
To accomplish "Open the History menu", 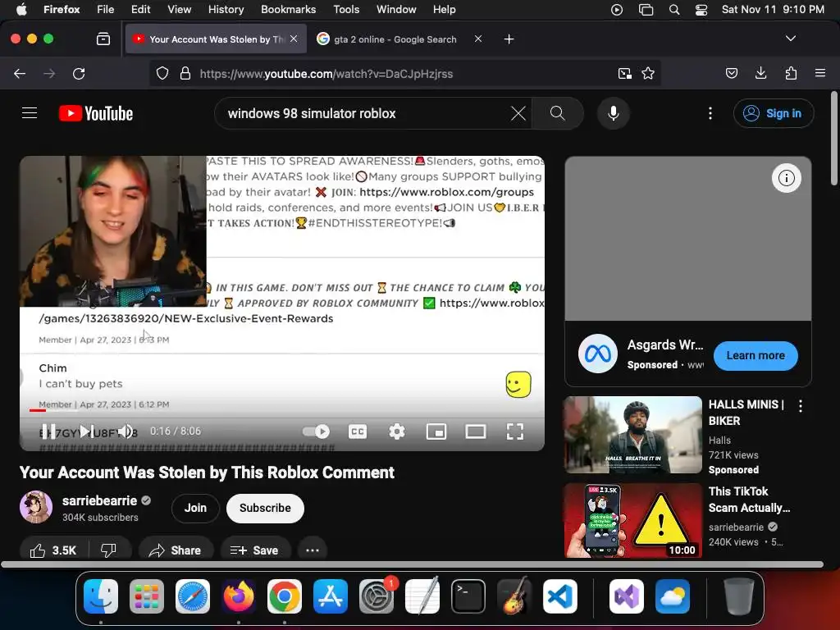I will coord(226,10).
